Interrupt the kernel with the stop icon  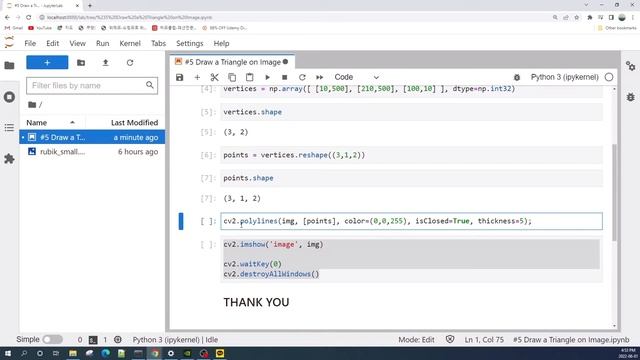(284, 77)
